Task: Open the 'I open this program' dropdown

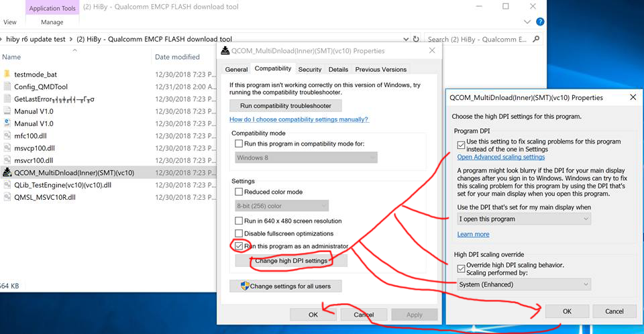Action: pyautogui.click(x=524, y=219)
